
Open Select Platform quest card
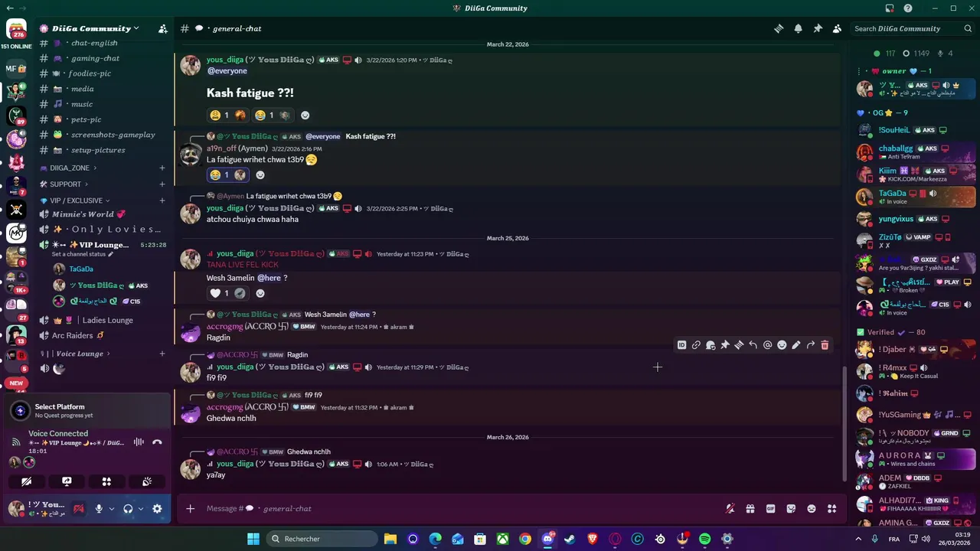tap(88, 411)
